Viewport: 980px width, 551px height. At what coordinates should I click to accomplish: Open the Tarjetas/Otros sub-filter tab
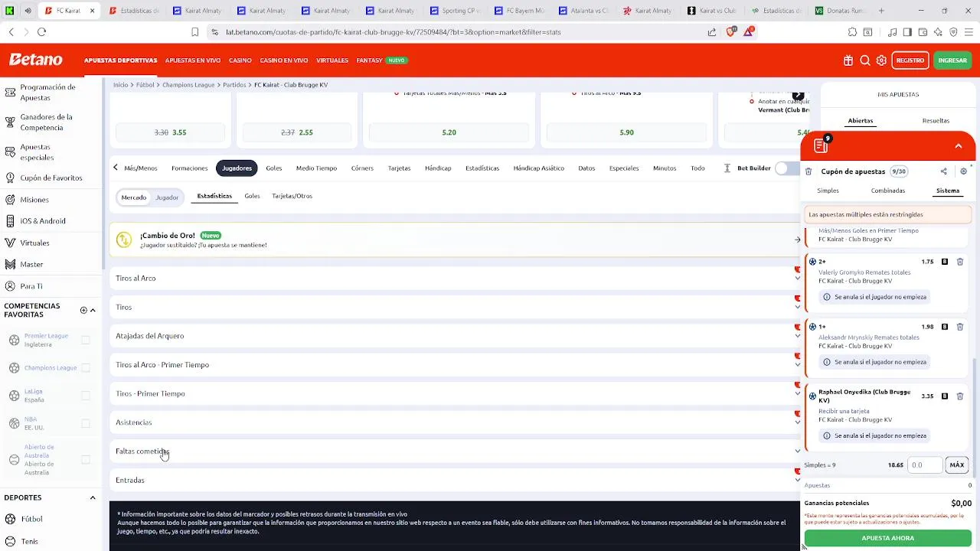click(292, 196)
